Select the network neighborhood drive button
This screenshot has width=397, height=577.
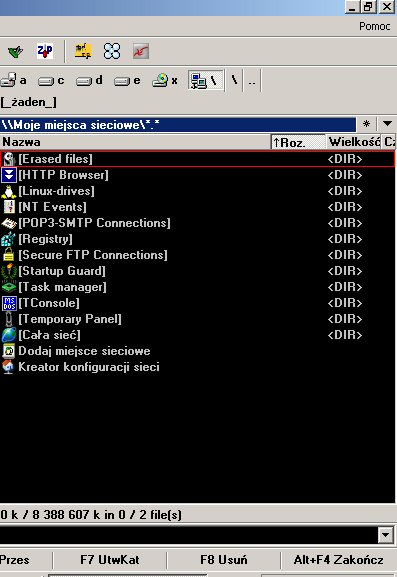(x=205, y=80)
